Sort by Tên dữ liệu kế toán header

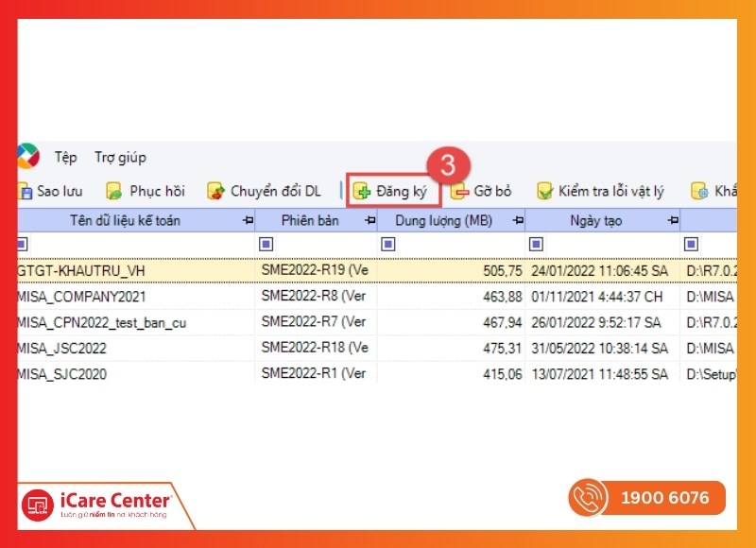pos(126,221)
